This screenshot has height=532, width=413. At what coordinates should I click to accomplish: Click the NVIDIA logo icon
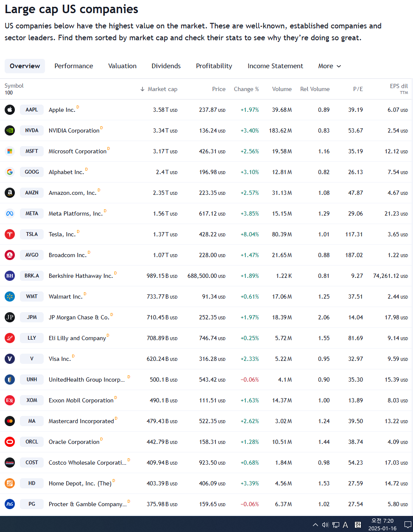point(10,130)
